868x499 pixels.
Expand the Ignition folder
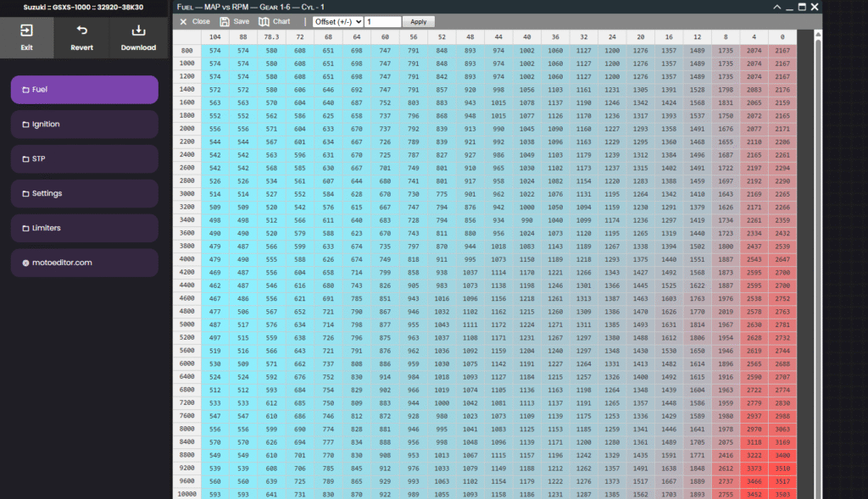(84, 125)
